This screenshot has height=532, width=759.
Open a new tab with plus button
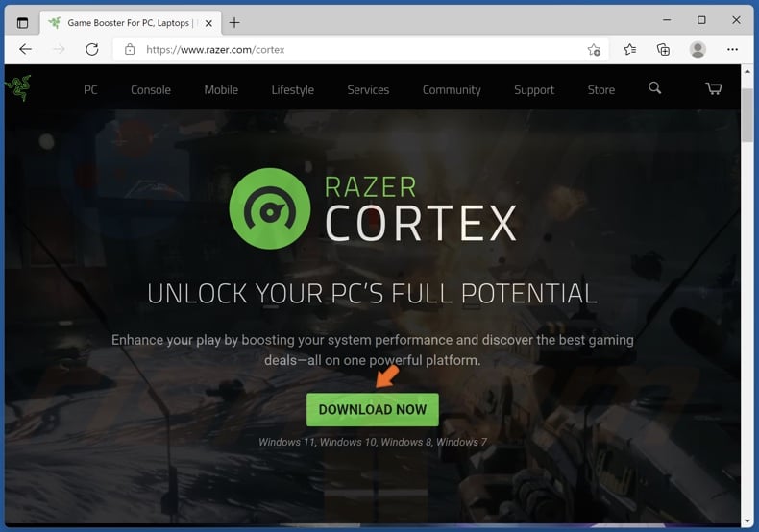pos(234,23)
